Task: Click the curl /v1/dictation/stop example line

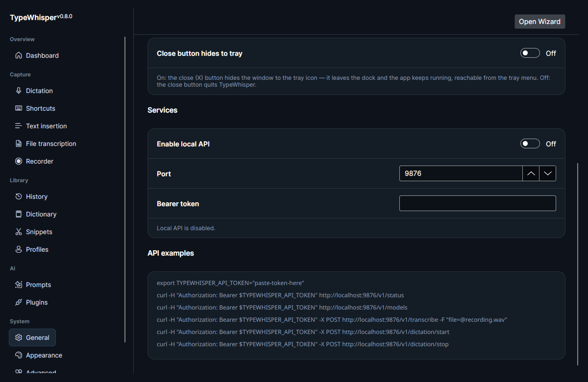Action: click(x=302, y=344)
